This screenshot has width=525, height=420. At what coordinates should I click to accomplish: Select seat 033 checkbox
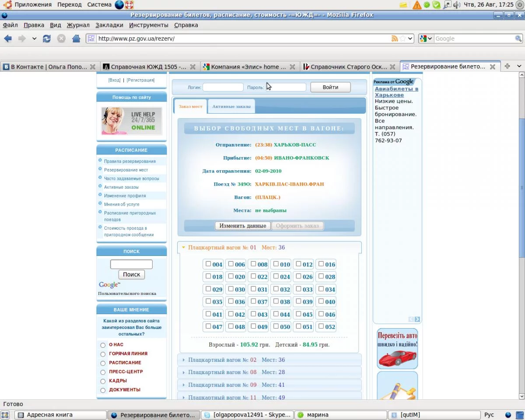[298, 289]
